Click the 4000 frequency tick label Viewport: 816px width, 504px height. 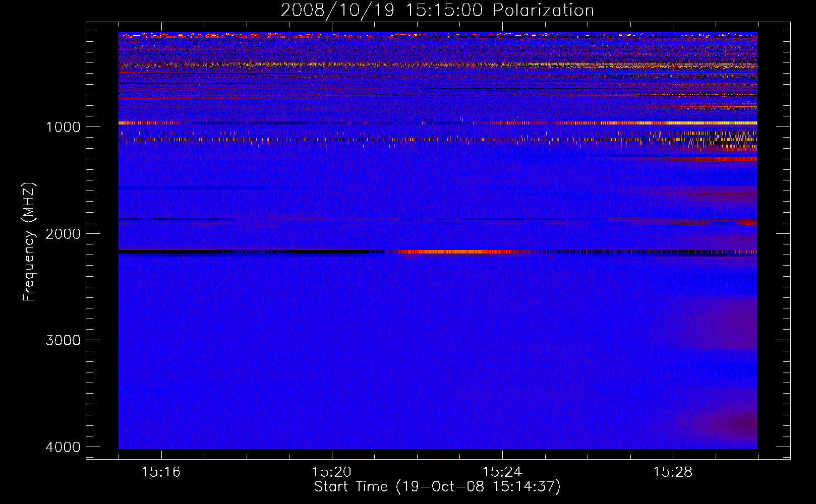(63, 447)
